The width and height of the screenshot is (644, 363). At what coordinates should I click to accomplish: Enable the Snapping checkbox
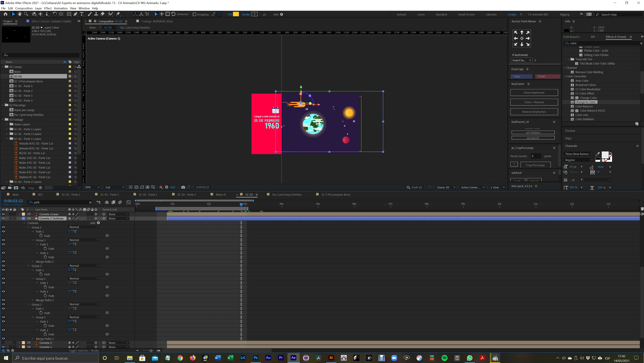point(194,14)
